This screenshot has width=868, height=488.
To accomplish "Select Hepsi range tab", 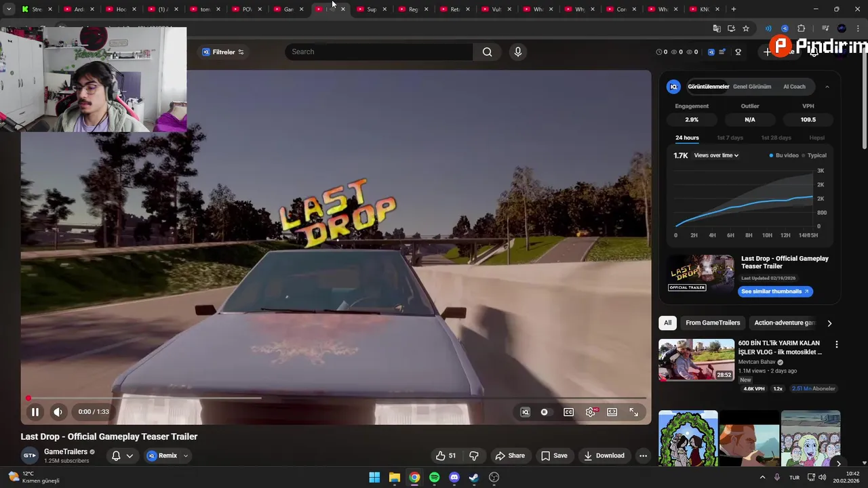I will tap(816, 138).
